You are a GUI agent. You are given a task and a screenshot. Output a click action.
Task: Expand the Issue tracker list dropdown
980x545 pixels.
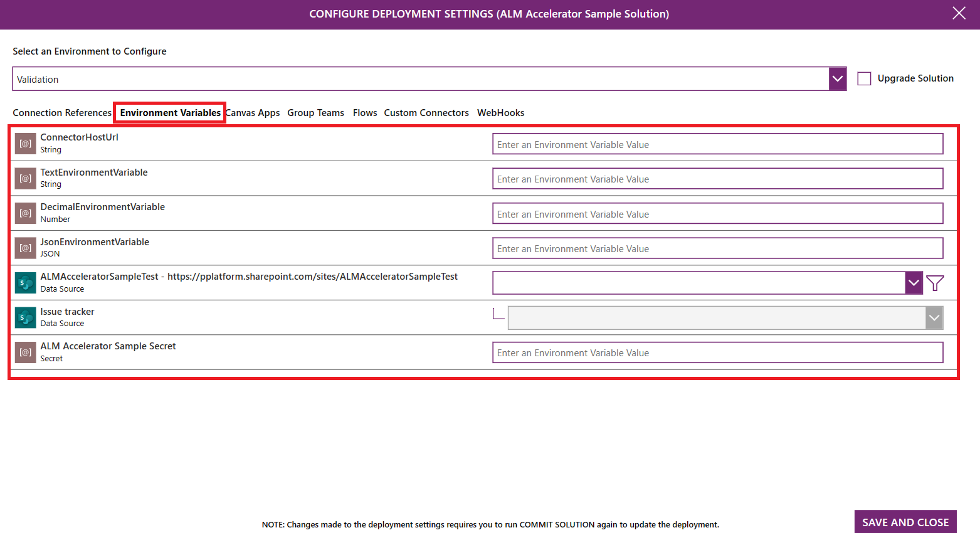(x=934, y=318)
